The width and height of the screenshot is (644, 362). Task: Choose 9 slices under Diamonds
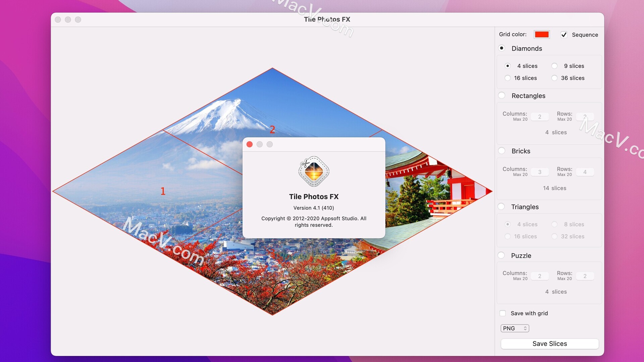[554, 66]
